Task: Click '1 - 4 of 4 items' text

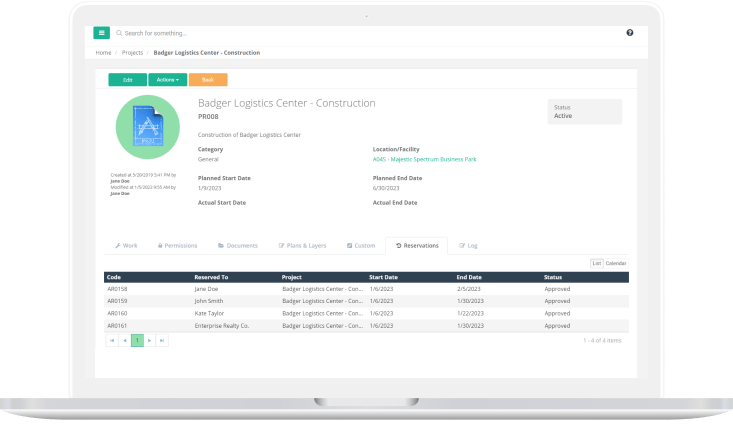Action: coord(602,341)
